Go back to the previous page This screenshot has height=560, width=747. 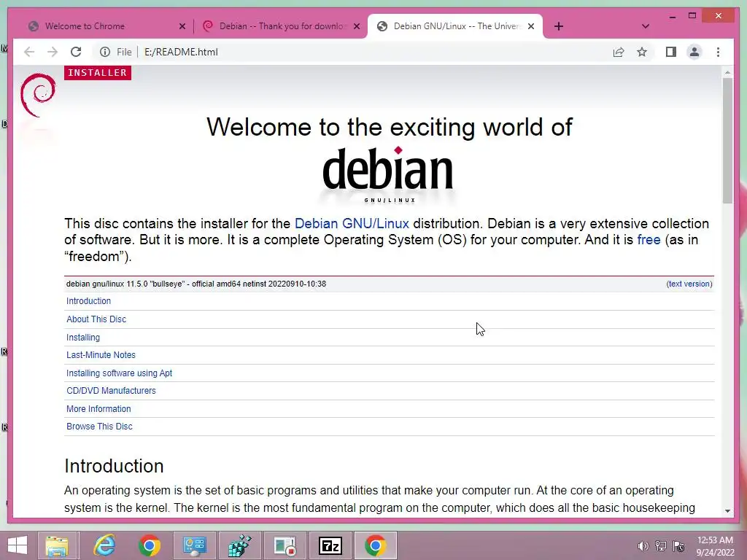[29, 52]
